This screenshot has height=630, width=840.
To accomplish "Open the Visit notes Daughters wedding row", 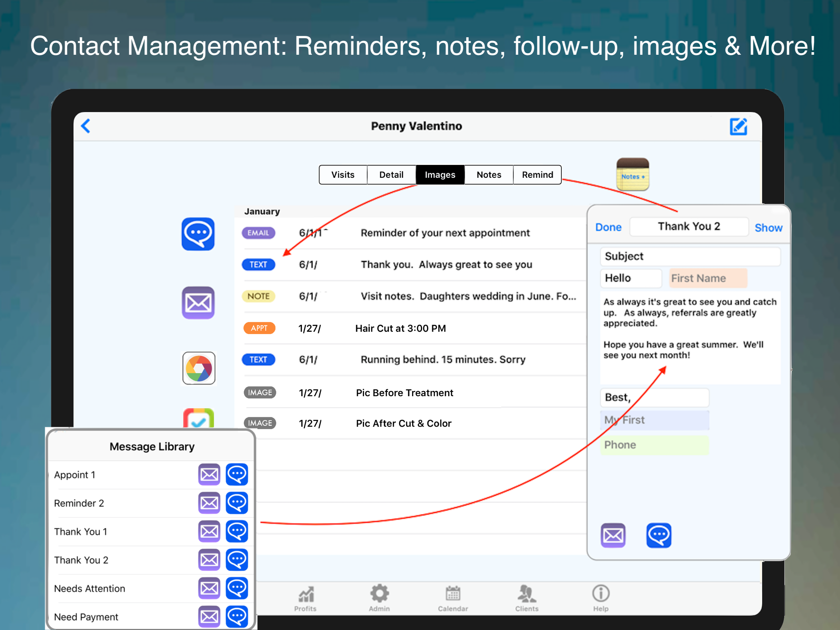I will (x=410, y=296).
